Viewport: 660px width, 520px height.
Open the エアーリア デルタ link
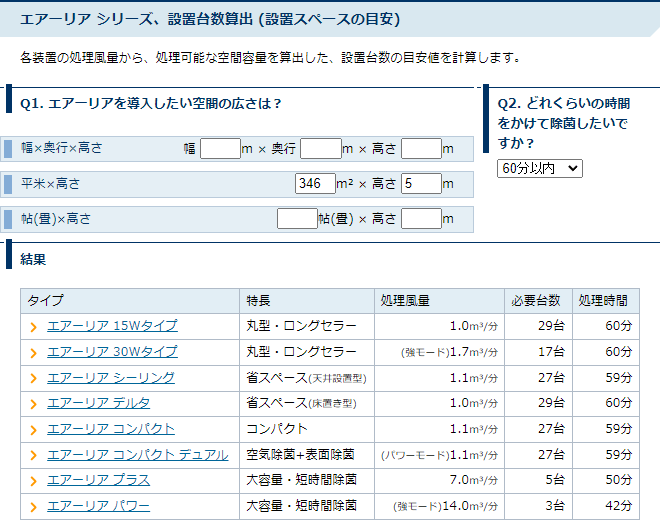click(99, 403)
